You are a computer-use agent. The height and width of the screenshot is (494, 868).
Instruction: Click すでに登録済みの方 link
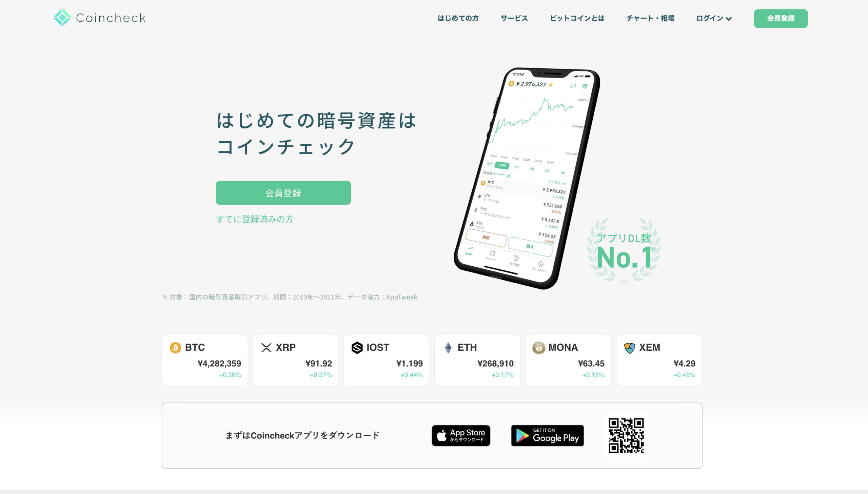255,219
